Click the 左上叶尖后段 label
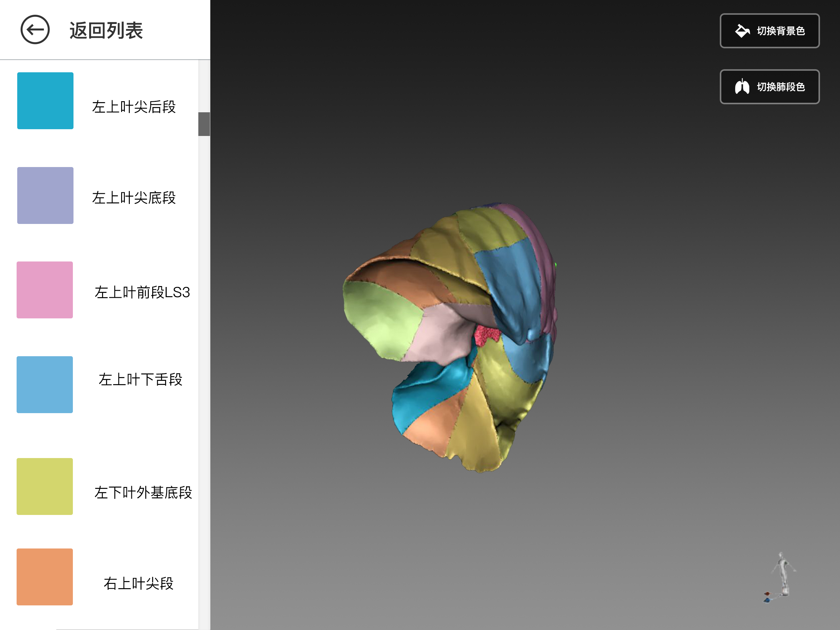This screenshot has width=840, height=630. [x=134, y=107]
